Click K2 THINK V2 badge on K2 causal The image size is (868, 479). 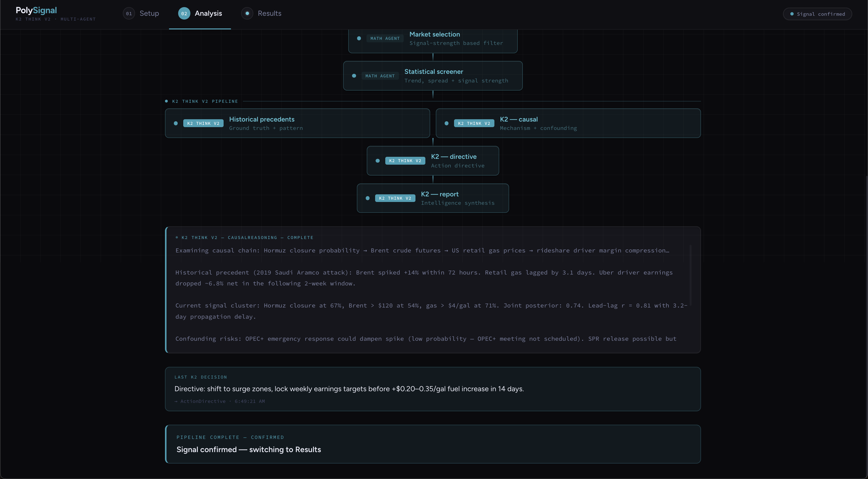[x=474, y=123]
